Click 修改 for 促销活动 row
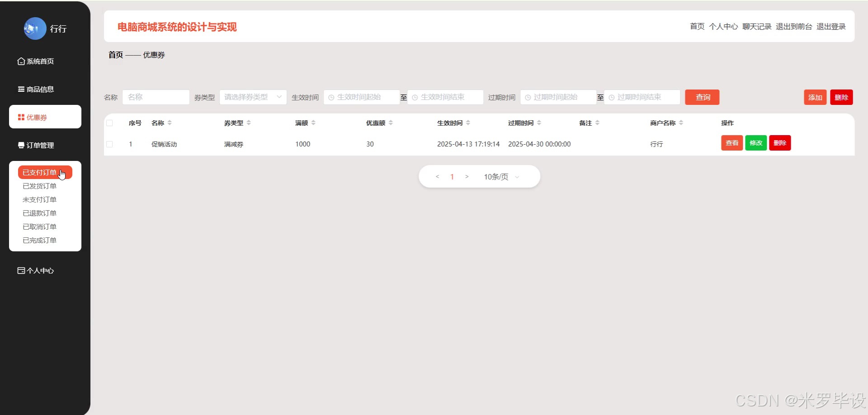This screenshot has height=415, width=868. coord(756,143)
